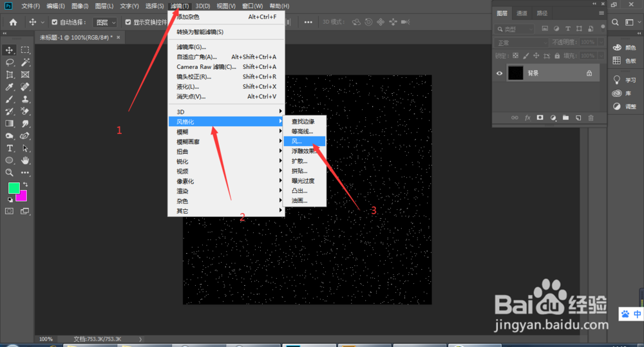This screenshot has width=644, height=347.
Task: Select the Gradient tool
Action: point(9,124)
